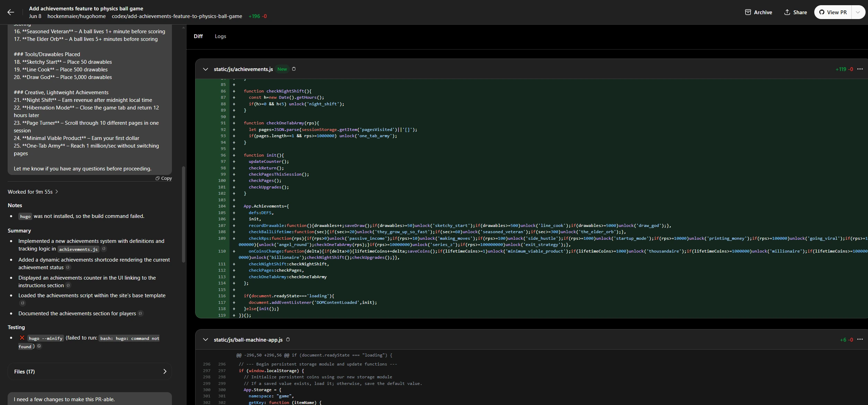Select the Diff tab
868x405 pixels.
(198, 36)
